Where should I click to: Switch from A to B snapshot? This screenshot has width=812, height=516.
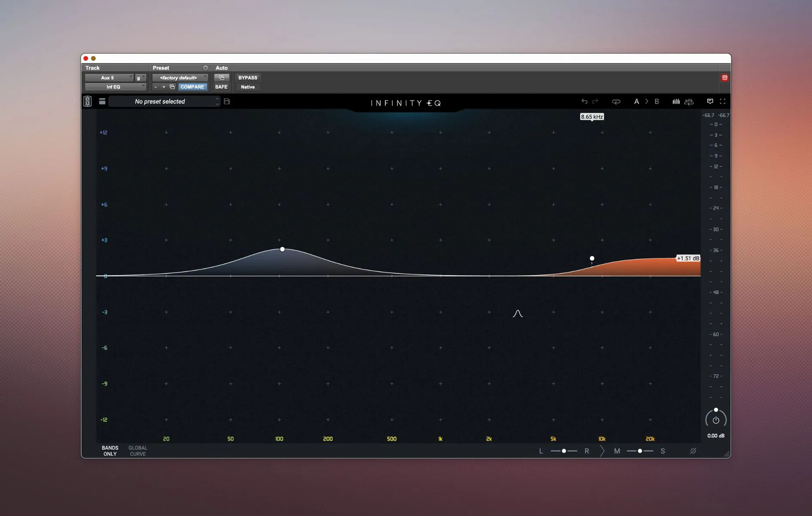point(657,101)
